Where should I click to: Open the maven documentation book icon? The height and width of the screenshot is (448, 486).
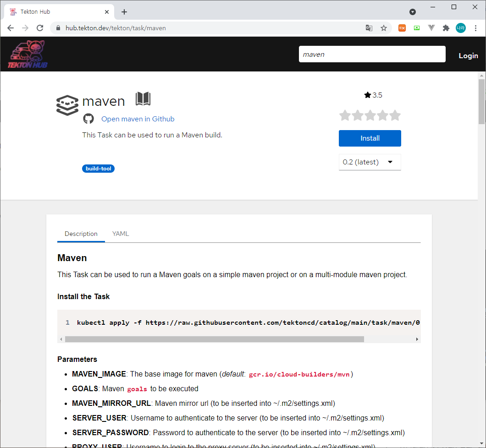[x=143, y=99]
